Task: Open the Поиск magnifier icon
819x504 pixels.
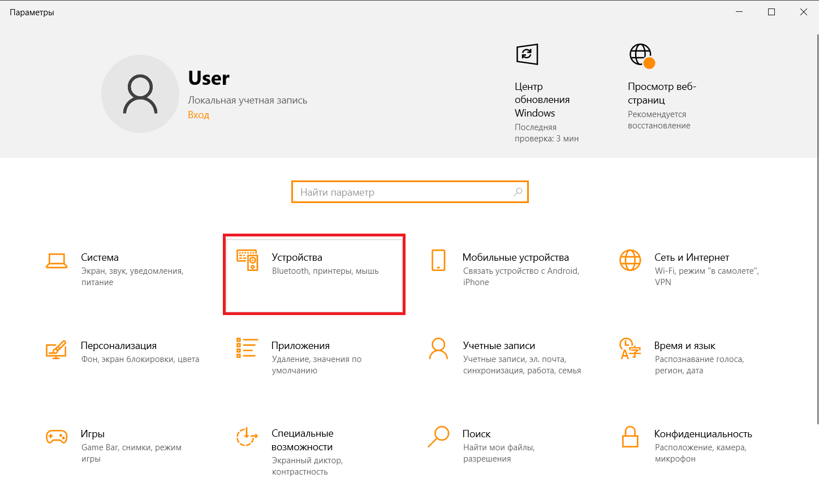Action: coord(438,437)
